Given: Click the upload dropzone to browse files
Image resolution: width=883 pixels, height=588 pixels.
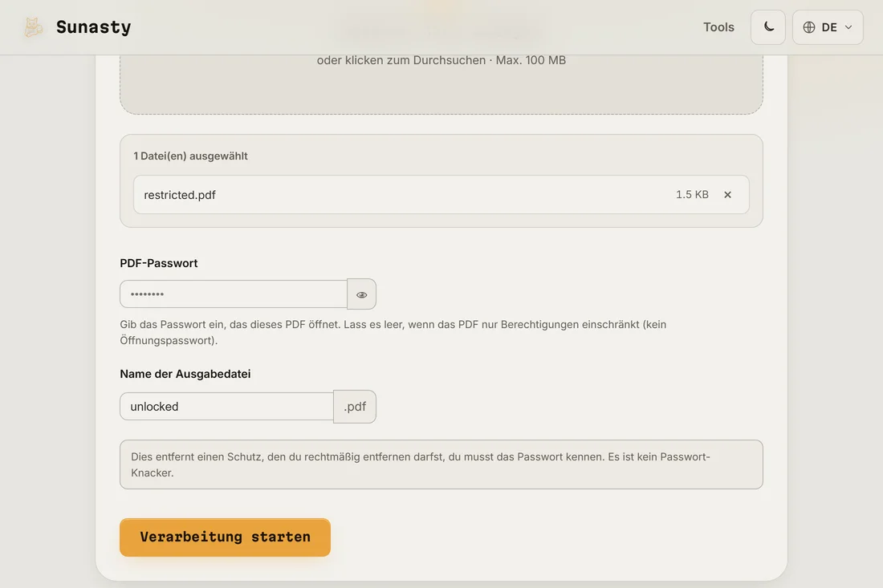Looking at the screenshot, I should click(441, 84).
